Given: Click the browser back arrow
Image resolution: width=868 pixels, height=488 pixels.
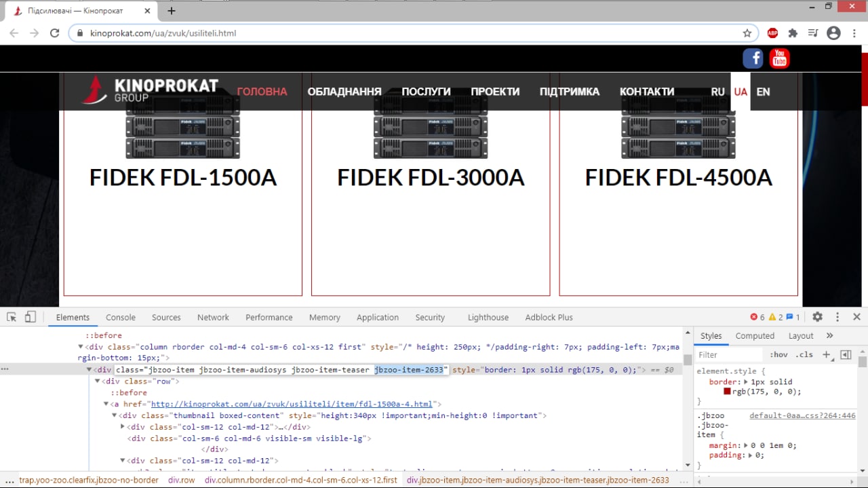Looking at the screenshot, I should [14, 33].
